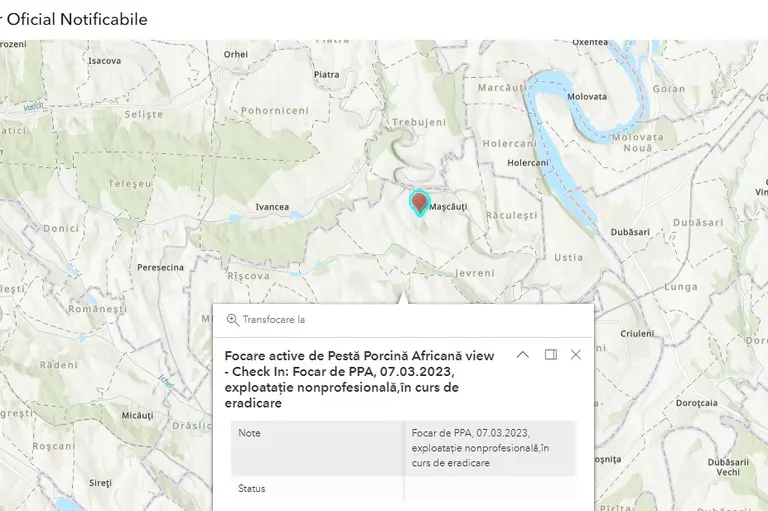
Task: Click the red outbreak pin near Mașcăuți
Action: point(419,203)
